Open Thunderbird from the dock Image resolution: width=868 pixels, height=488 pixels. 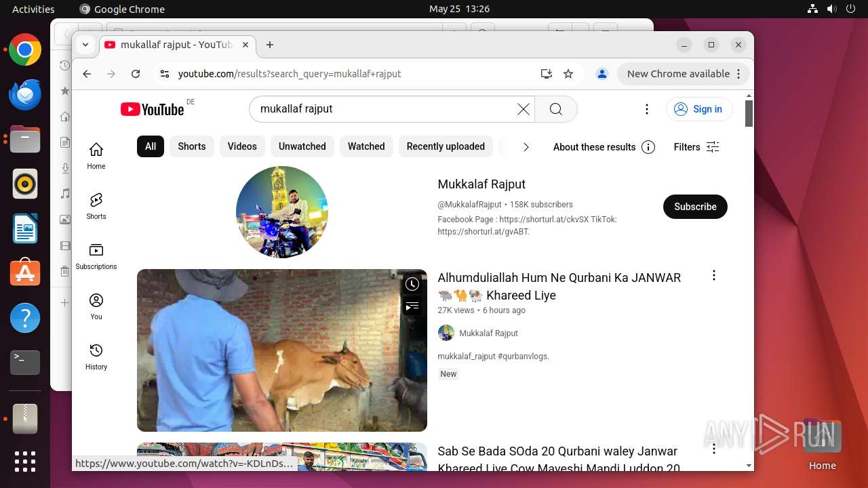pos(25,95)
